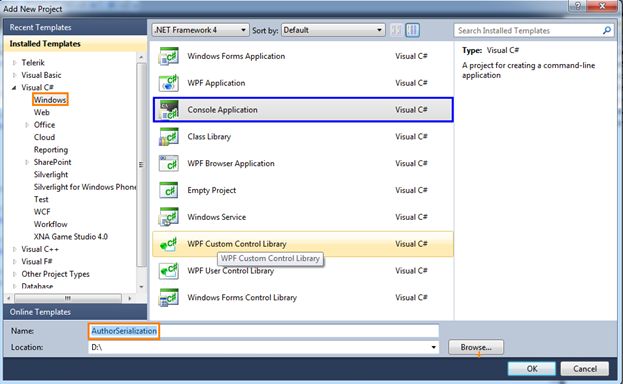Select the Cloud template category

click(x=44, y=137)
